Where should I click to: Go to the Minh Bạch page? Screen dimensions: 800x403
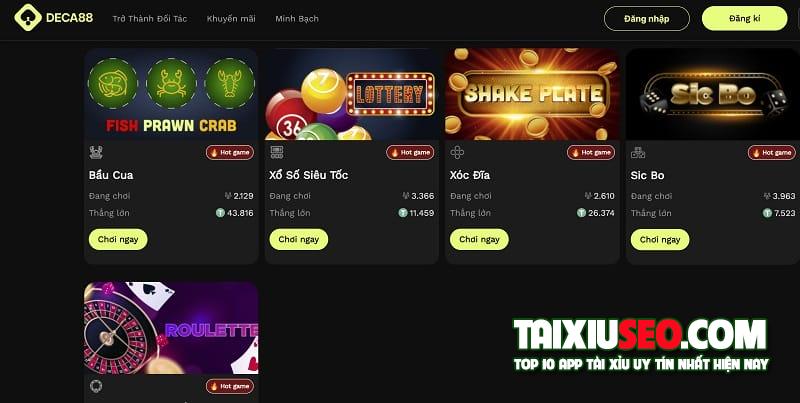point(297,18)
